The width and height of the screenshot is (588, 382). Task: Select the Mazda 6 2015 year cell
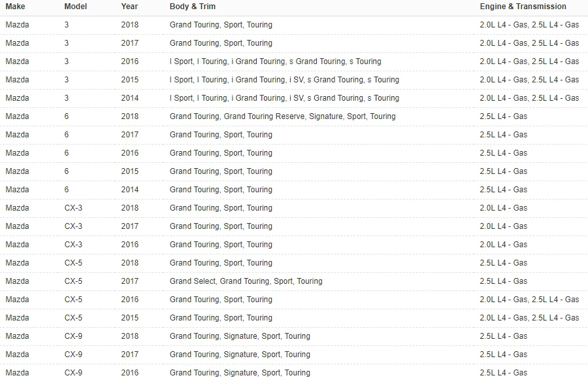click(x=130, y=171)
